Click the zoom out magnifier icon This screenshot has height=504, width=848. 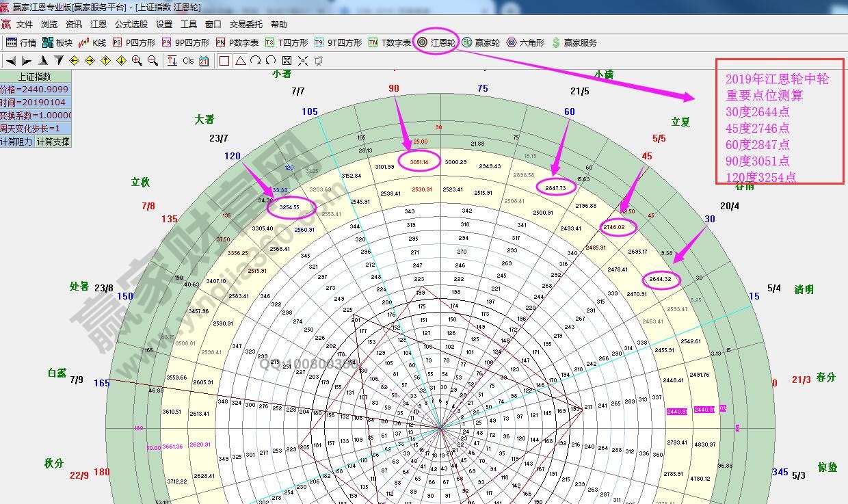pos(153,61)
